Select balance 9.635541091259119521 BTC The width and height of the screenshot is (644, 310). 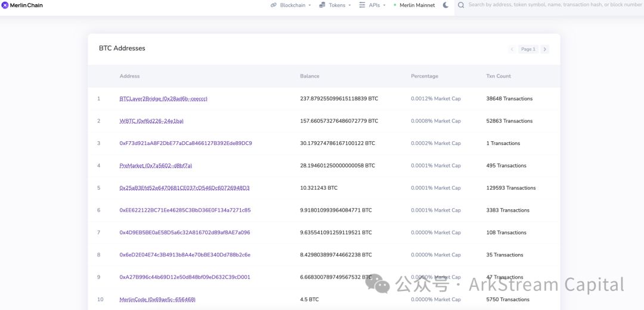pos(336,232)
